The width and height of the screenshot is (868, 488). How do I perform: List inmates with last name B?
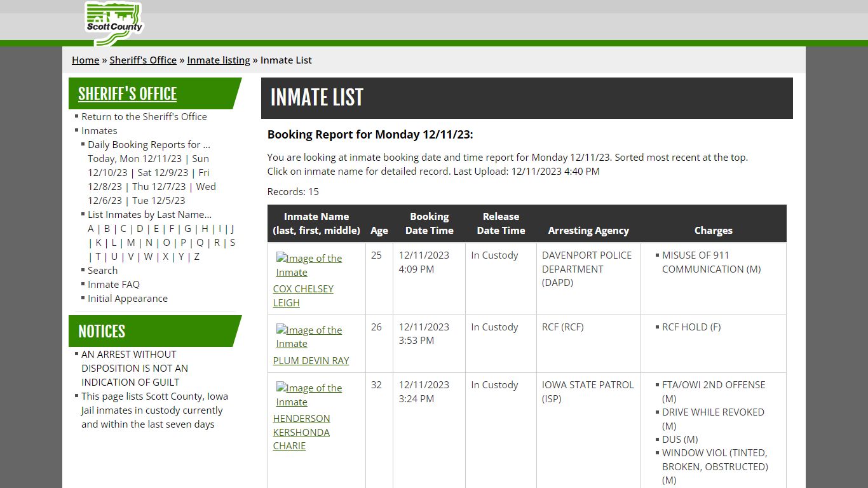107,228
